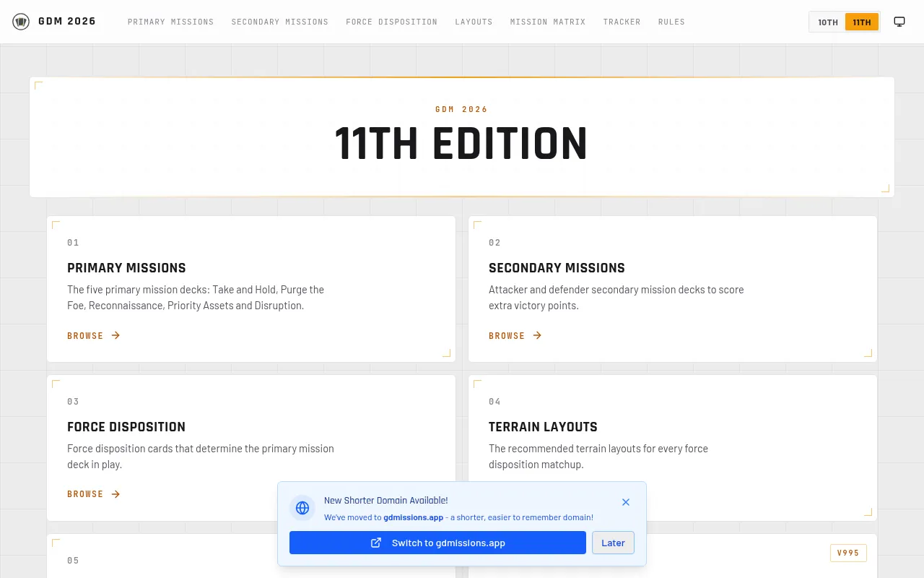Click the GDM 2026 site title
Image resolution: width=924 pixels, height=578 pixels.
(x=67, y=22)
